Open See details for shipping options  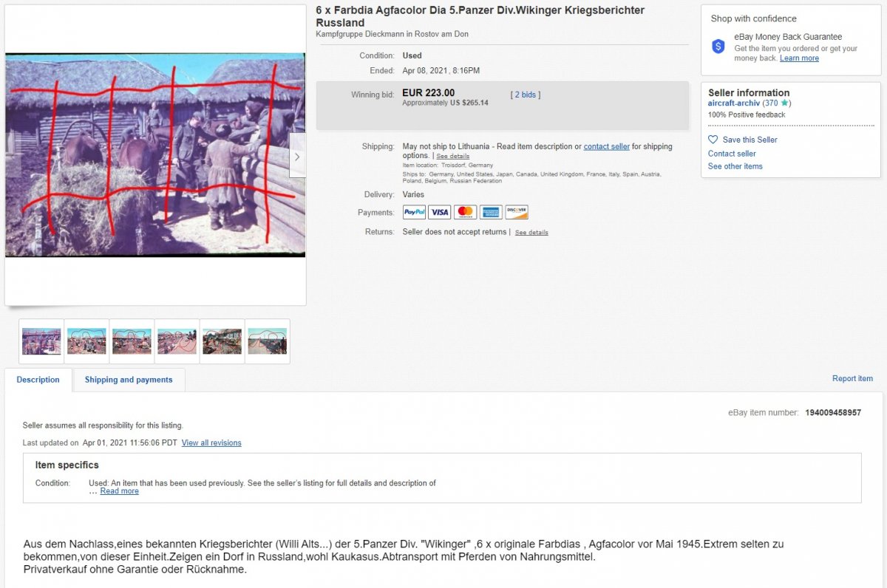click(452, 157)
